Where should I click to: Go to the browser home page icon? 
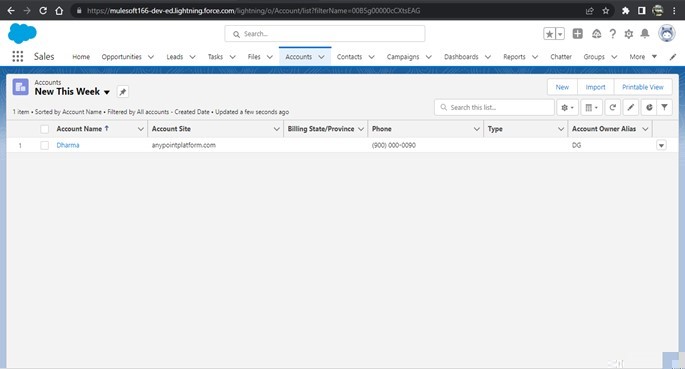click(59, 10)
